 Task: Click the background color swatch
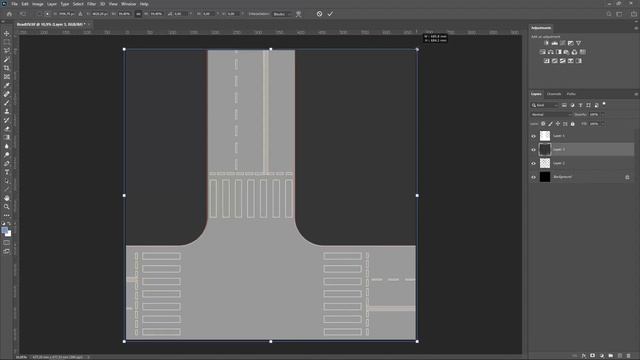9,234
